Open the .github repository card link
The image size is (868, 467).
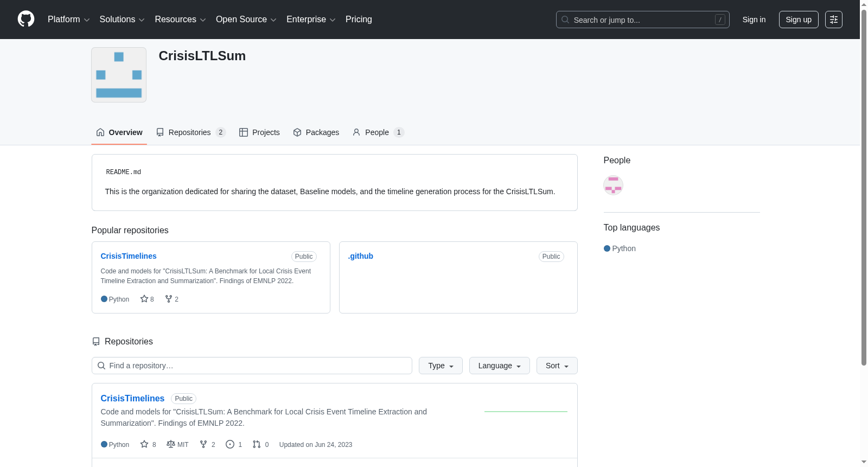[x=361, y=256]
